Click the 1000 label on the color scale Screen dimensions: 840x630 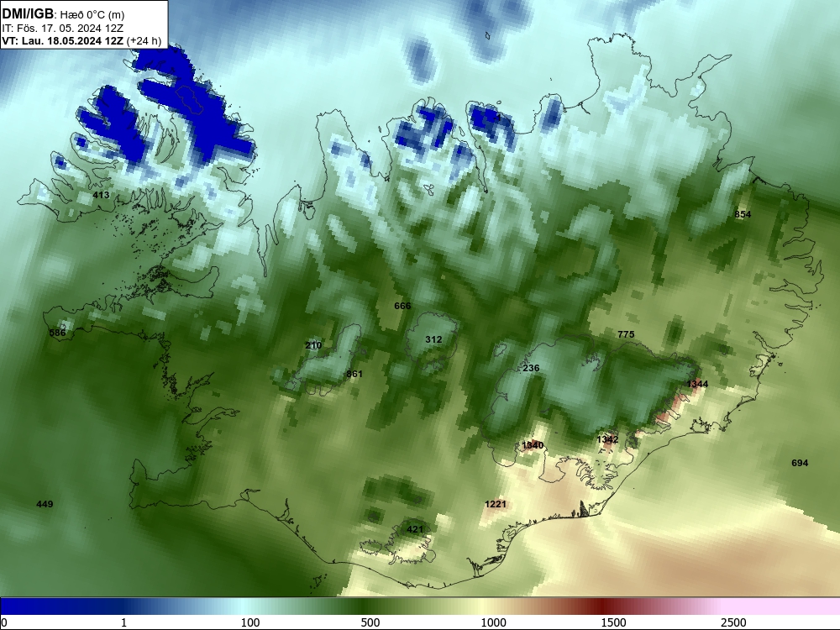(x=493, y=622)
